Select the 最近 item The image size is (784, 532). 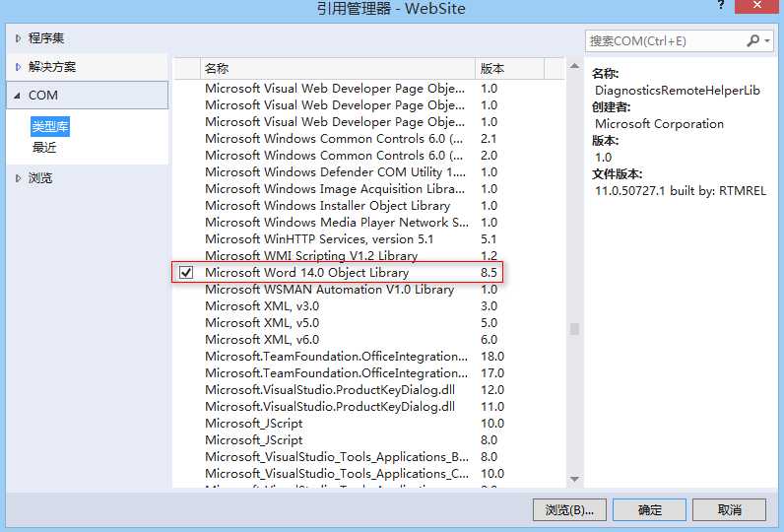click(x=44, y=148)
